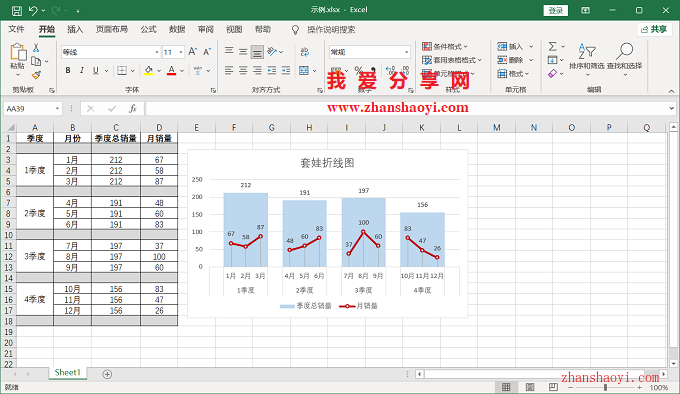Expand the Delete cells (删除) dropdown

click(531, 60)
